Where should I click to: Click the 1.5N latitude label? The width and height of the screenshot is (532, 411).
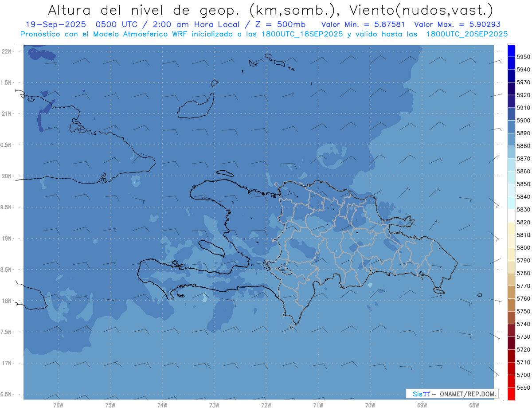[x=6, y=82]
